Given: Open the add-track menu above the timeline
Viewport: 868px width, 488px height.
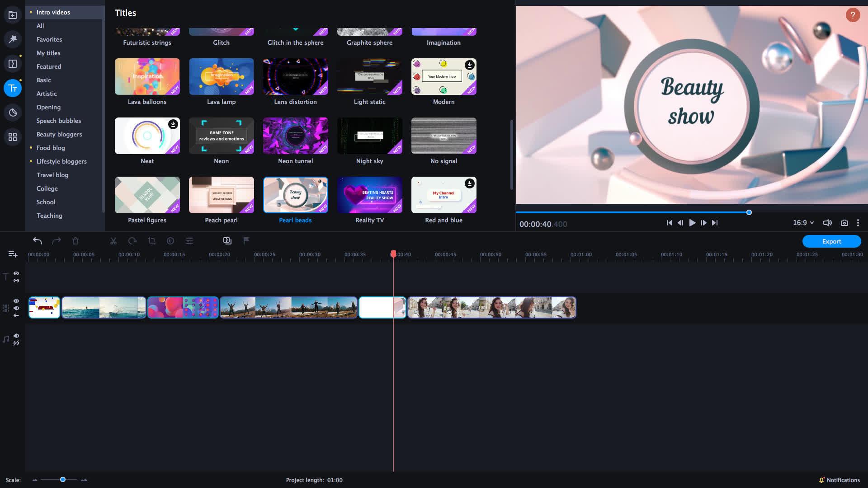Looking at the screenshot, I should pyautogui.click(x=12, y=254).
